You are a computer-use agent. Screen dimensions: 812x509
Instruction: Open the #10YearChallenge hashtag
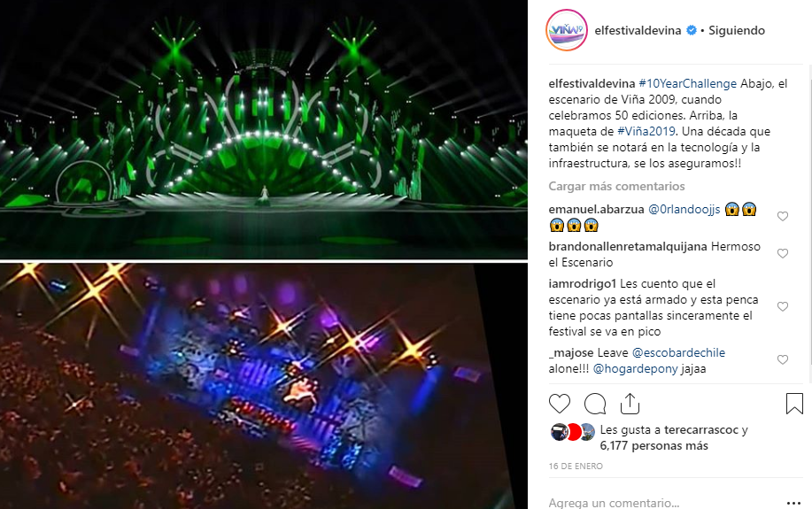pyautogui.click(x=687, y=83)
